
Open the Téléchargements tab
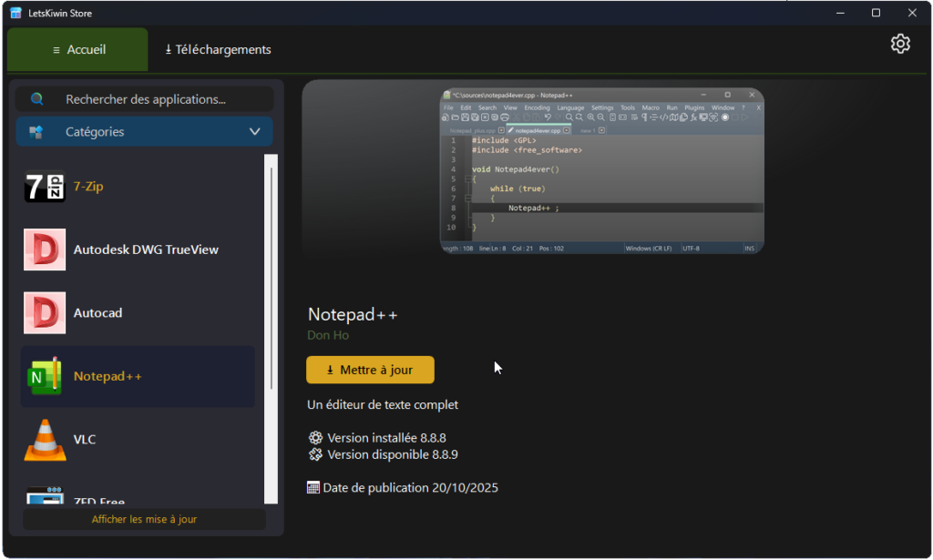(x=218, y=49)
